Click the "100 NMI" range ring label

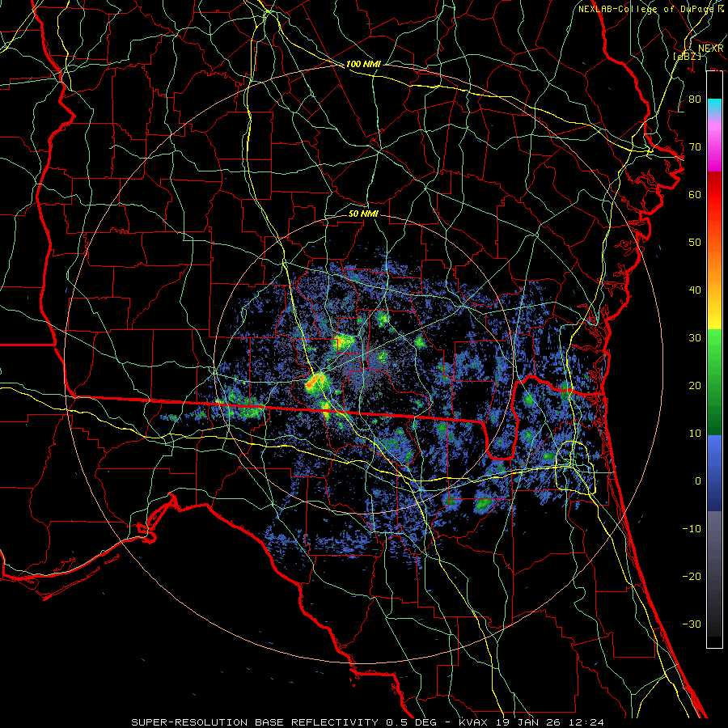click(363, 64)
